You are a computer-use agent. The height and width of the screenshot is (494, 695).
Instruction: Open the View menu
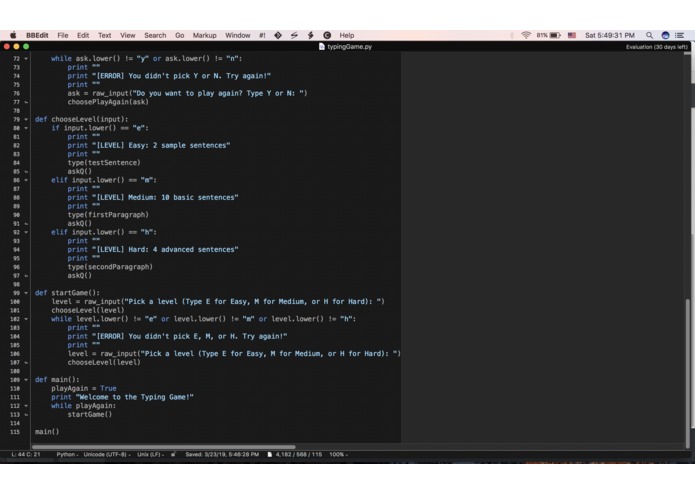tap(128, 35)
